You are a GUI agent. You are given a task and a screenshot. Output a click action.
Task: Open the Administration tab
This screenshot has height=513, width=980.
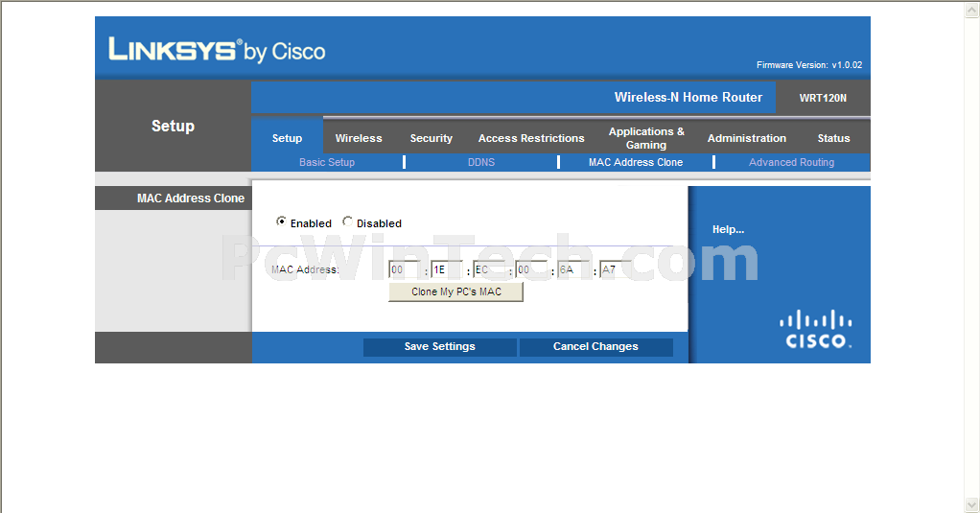tap(747, 138)
